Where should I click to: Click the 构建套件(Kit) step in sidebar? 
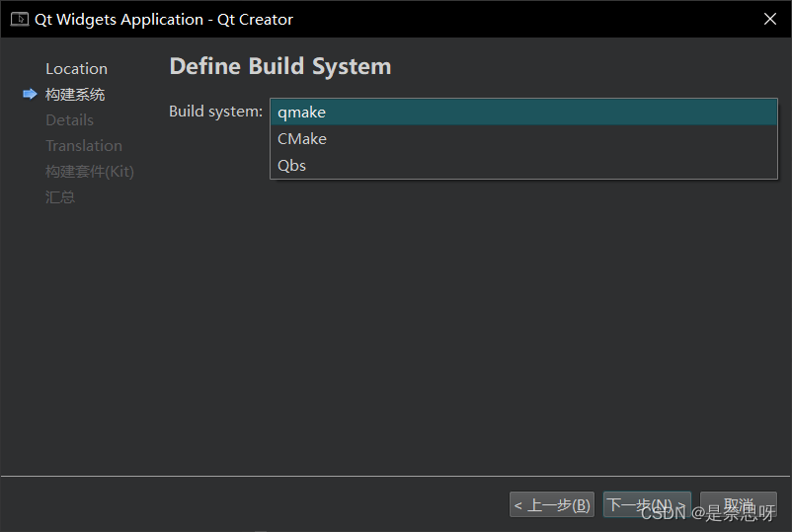[x=90, y=172]
